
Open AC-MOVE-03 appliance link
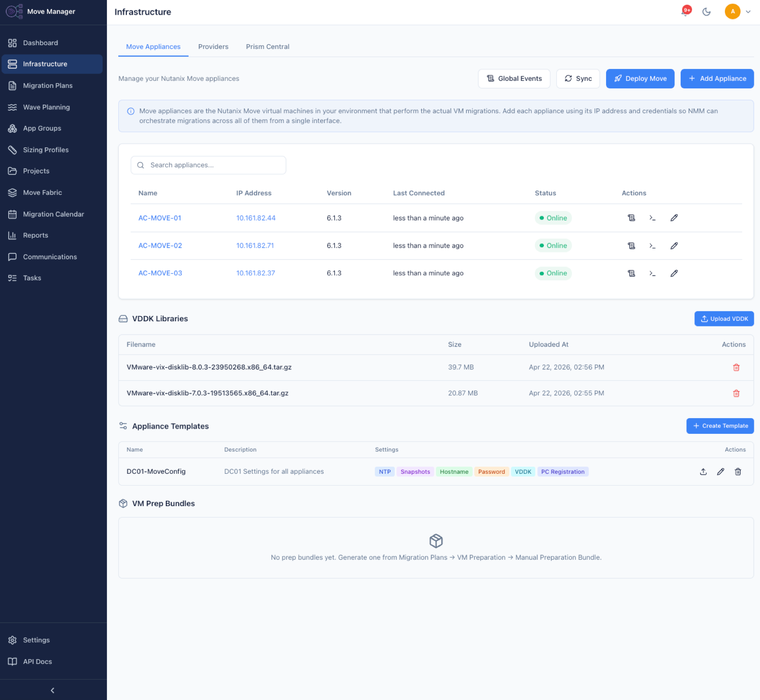tap(160, 273)
